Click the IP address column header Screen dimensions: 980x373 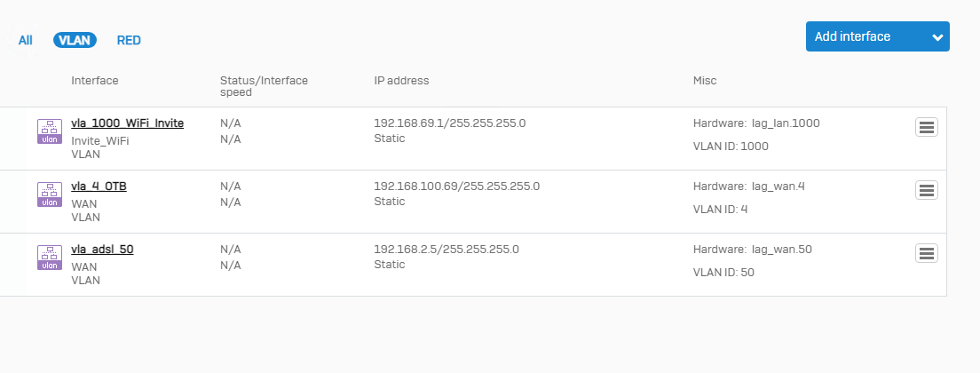401,81
